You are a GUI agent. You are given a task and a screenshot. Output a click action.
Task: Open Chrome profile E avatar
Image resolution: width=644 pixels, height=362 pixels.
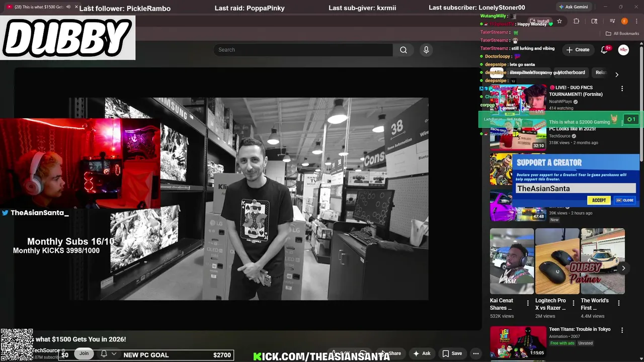coord(624,21)
